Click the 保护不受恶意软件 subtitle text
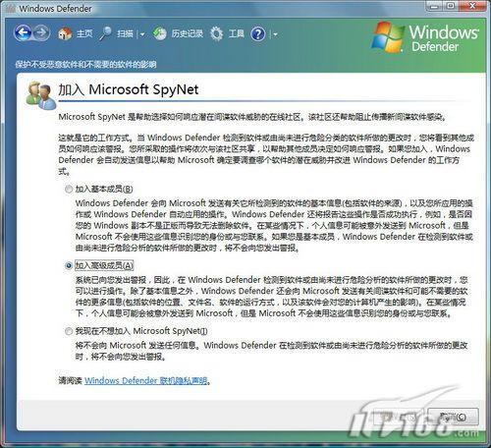This screenshot has width=491, height=448. click(x=85, y=65)
